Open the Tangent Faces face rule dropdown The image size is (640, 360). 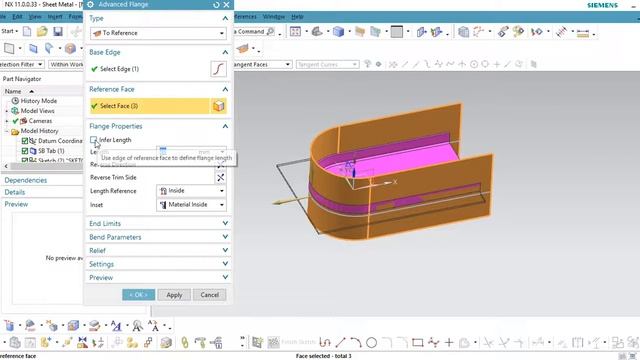pos(262,64)
